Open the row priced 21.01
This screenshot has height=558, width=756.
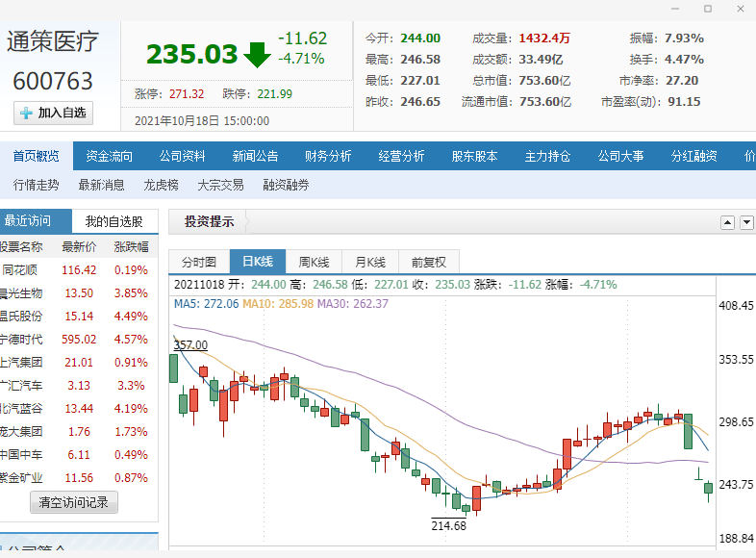click(x=79, y=363)
